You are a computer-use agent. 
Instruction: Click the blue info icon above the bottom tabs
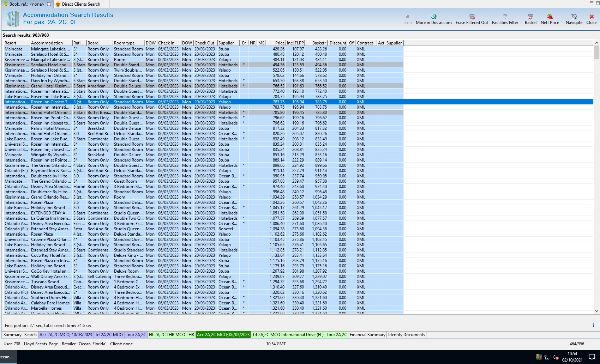pyautogui.click(x=593, y=326)
